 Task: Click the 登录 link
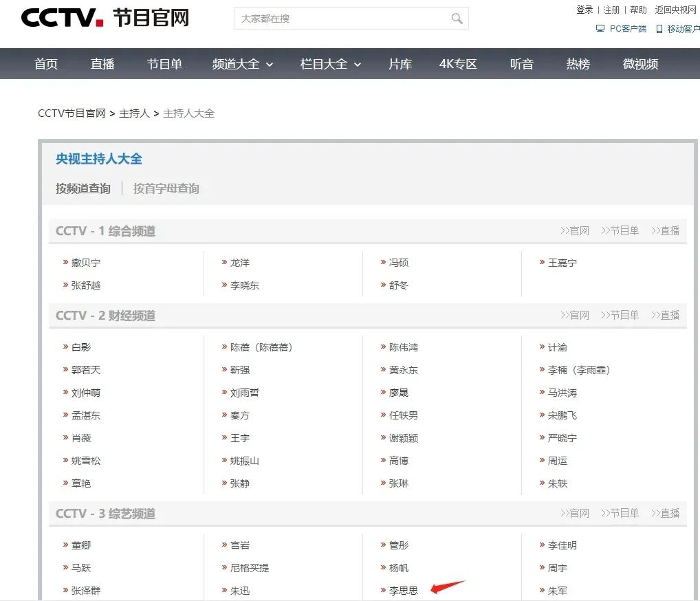[584, 10]
